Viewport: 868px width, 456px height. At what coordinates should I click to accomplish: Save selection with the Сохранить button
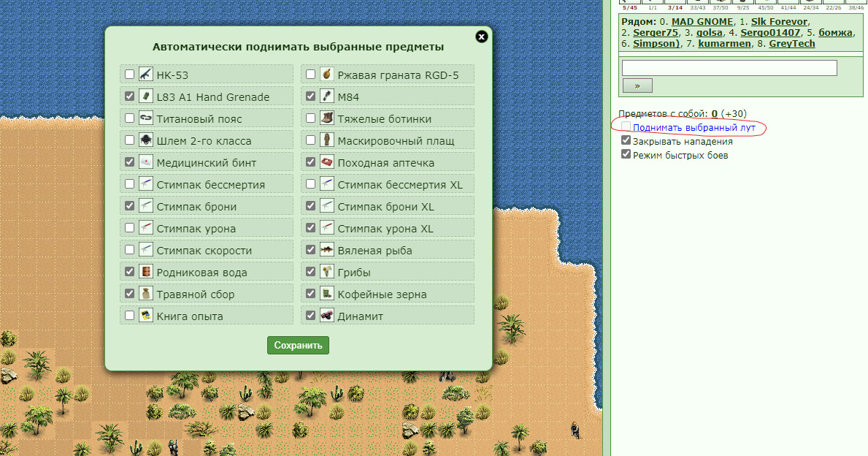pos(299,345)
